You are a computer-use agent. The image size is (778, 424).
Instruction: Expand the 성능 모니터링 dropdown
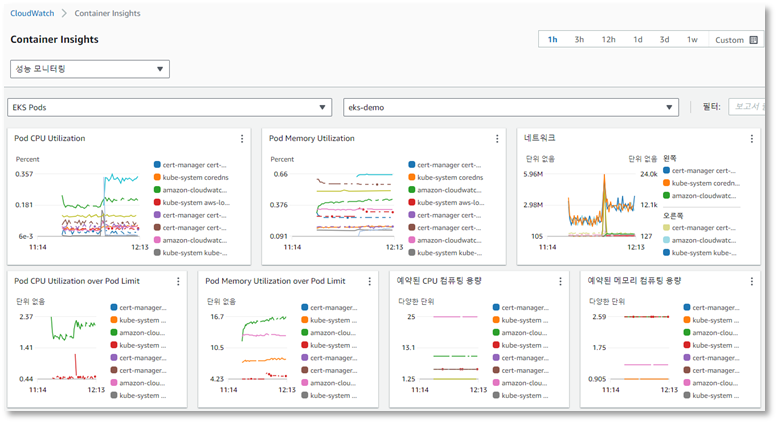pos(90,69)
